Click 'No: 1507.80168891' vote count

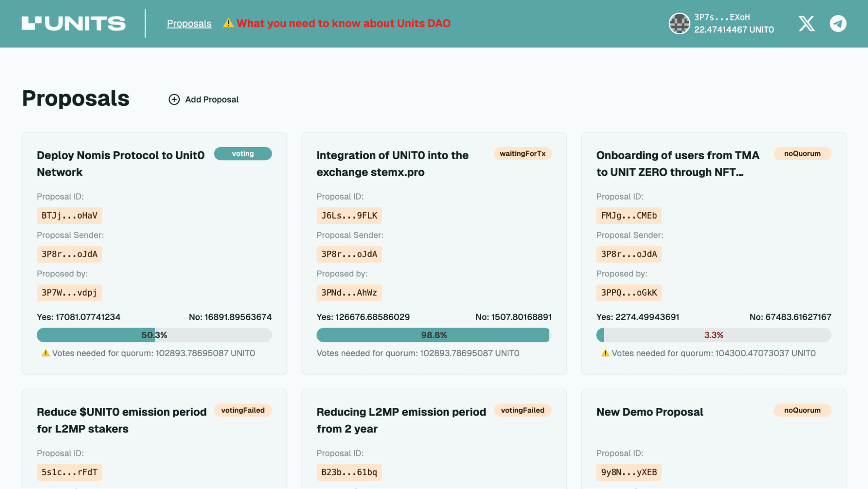click(513, 317)
